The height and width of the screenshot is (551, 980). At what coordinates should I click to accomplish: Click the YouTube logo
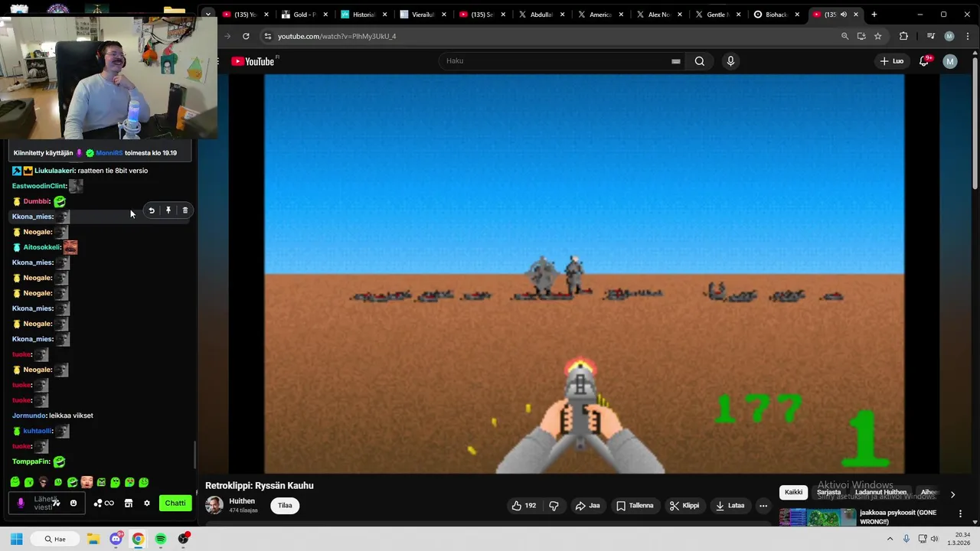pyautogui.click(x=253, y=61)
